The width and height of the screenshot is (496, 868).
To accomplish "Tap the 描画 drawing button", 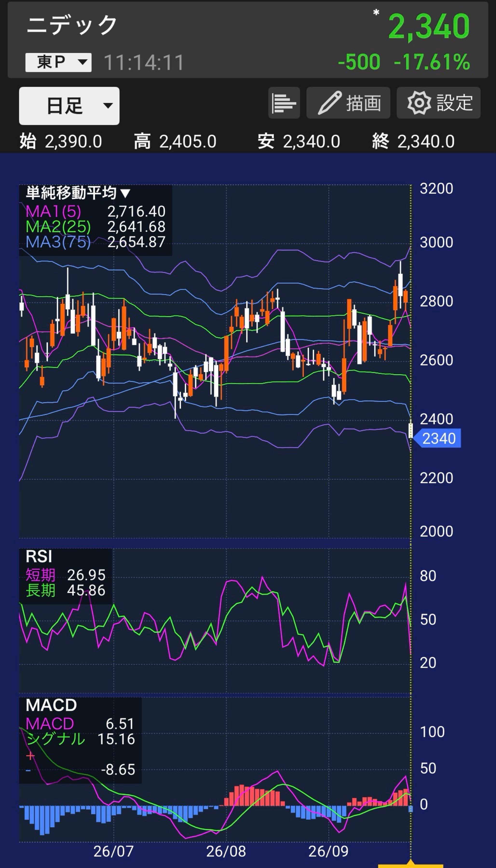I will [x=348, y=103].
